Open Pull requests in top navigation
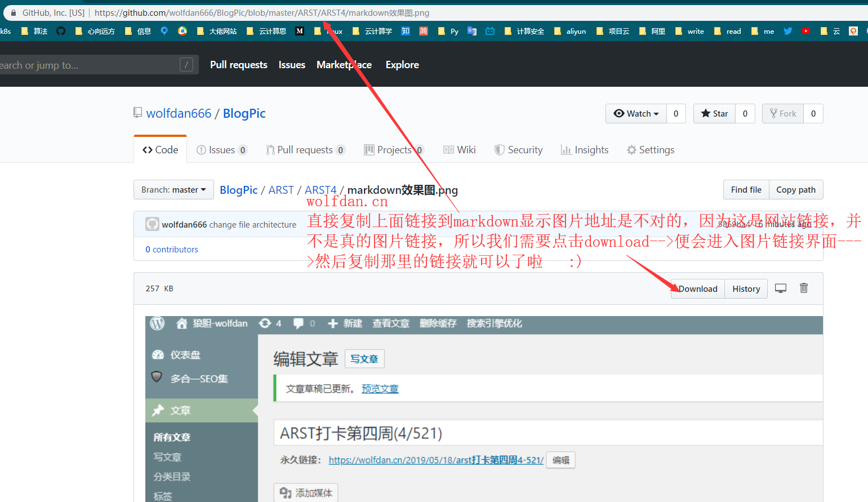Image resolution: width=868 pixels, height=502 pixels. 239,65
